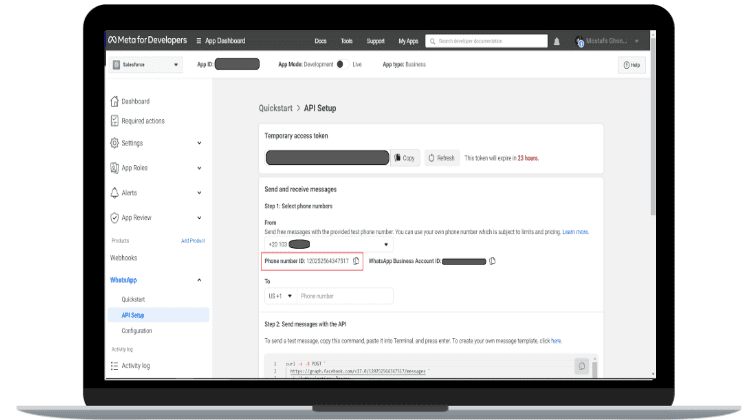
Task: Expand the App Review sidebar section
Action: (x=199, y=218)
